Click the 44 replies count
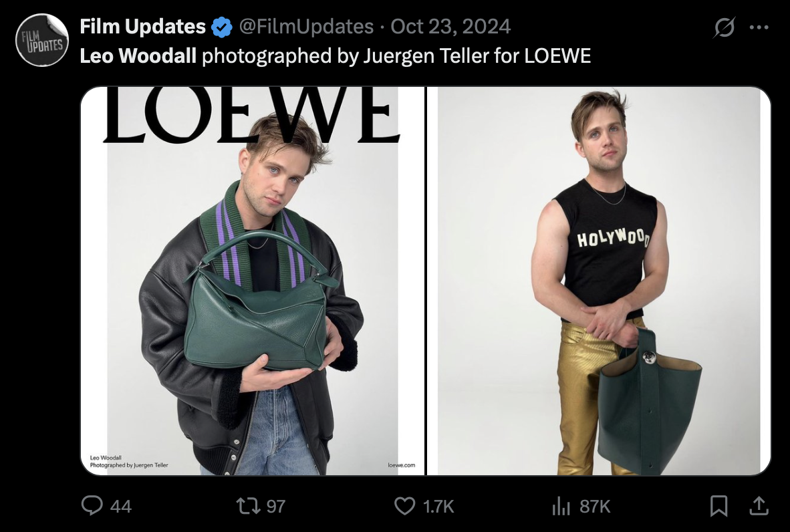 120,507
